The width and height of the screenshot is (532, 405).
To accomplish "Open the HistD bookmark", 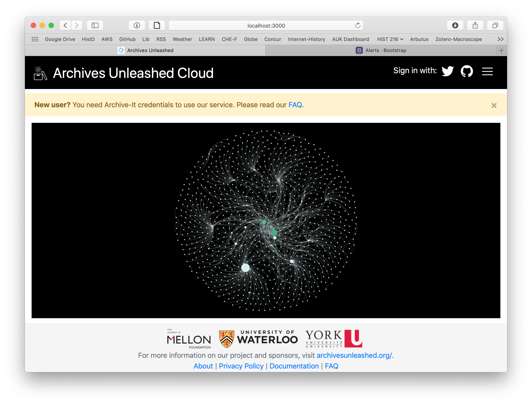I will point(88,39).
